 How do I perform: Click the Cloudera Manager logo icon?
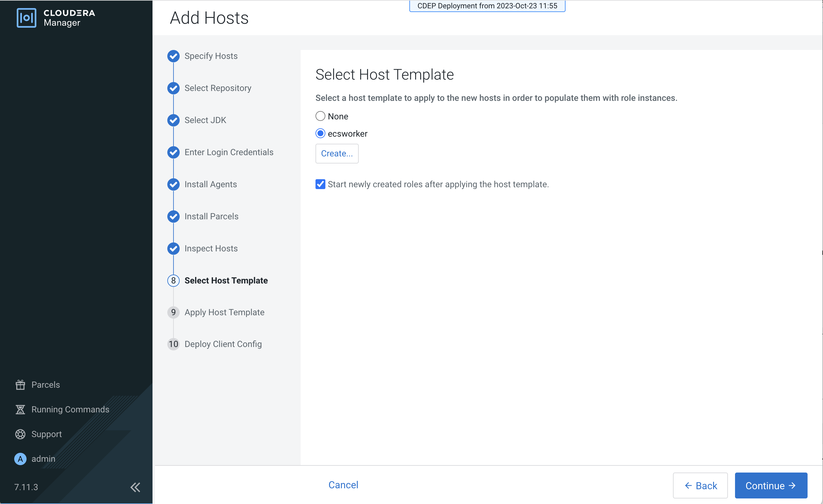pos(26,18)
